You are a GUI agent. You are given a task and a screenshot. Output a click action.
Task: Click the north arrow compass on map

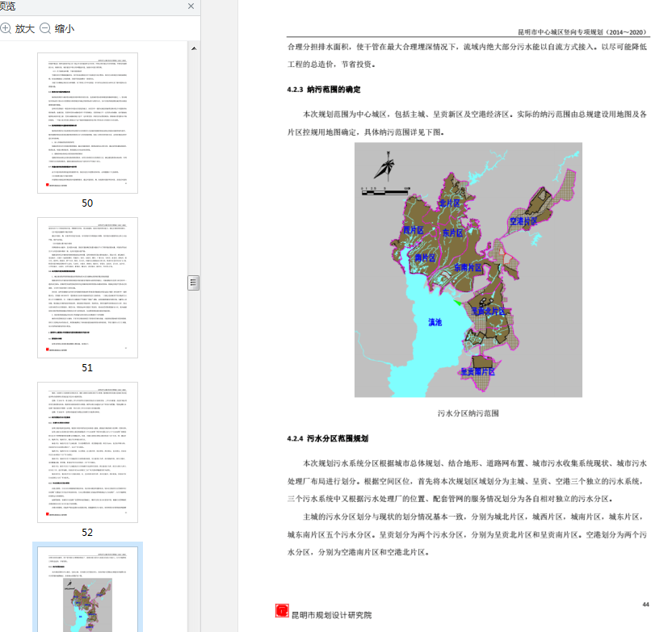384,165
